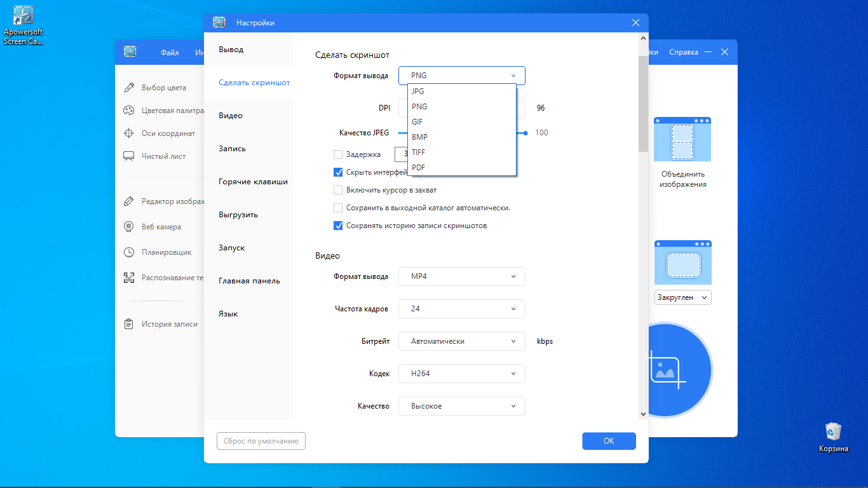868x488 pixels.
Task: Open the webcam icon
Action: (129, 227)
